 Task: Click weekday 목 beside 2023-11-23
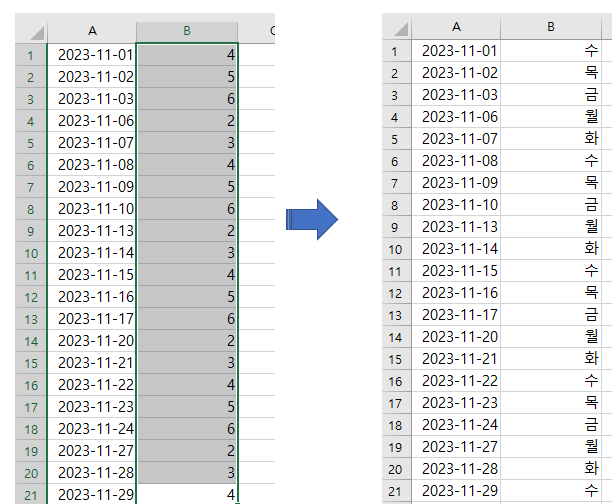(551, 403)
